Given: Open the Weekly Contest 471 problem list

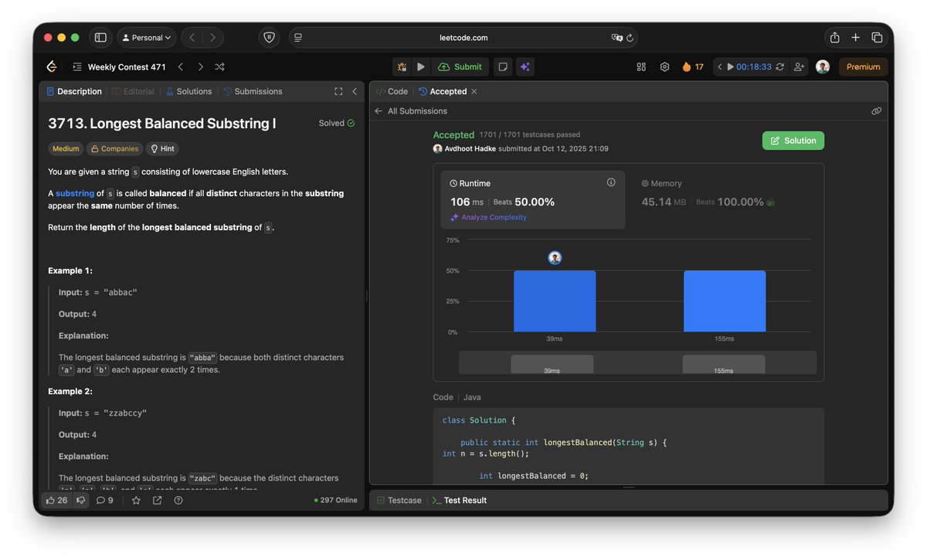Looking at the screenshot, I should [x=119, y=67].
